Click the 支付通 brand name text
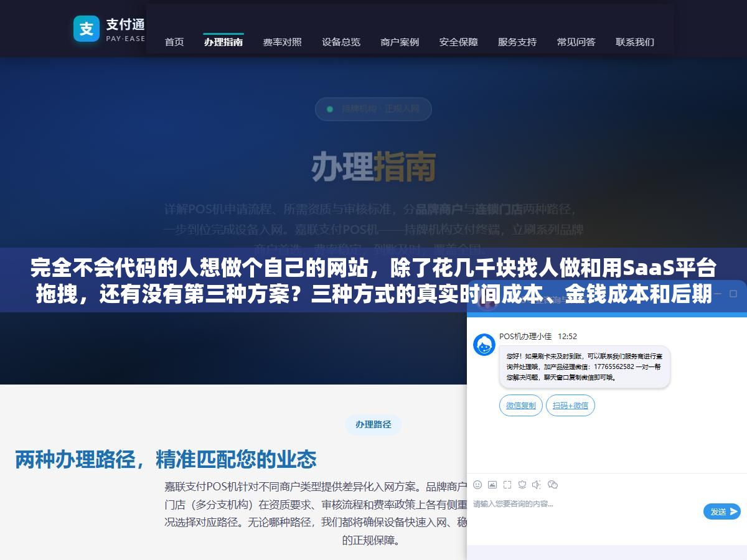This screenshot has height=560, width=747. (x=125, y=25)
